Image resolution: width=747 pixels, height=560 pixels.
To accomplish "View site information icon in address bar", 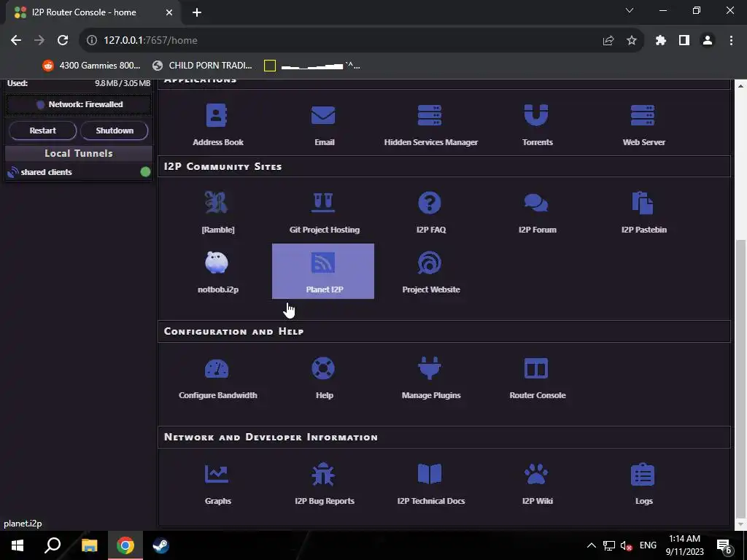I will 91,40.
